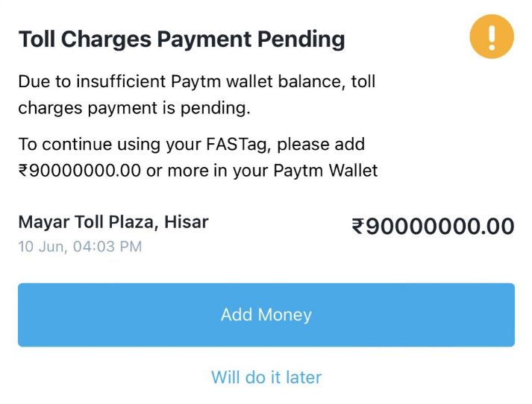Tap the word Hisar in the plaza name
Viewport: 532px width, 404px height.
[x=187, y=222]
